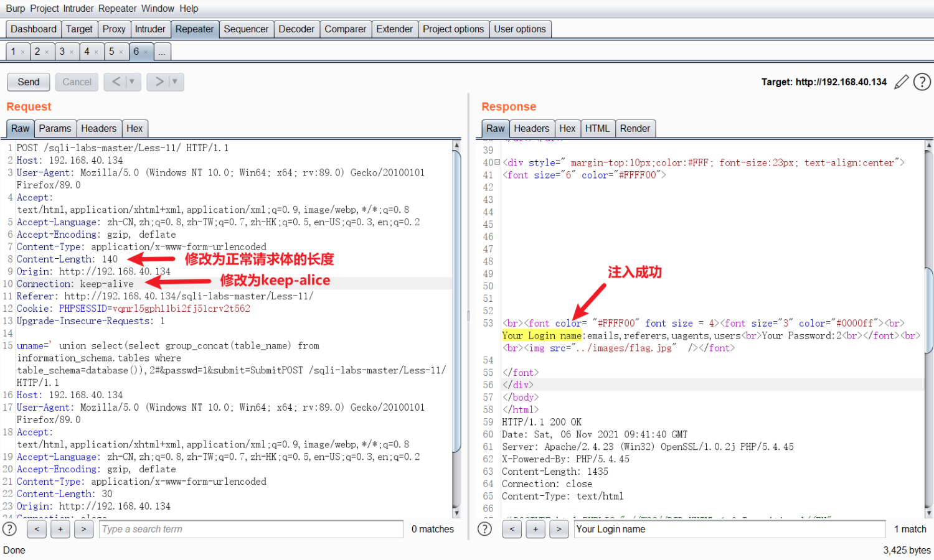
Task: Open the forward history dropdown arrow
Action: 175,82
